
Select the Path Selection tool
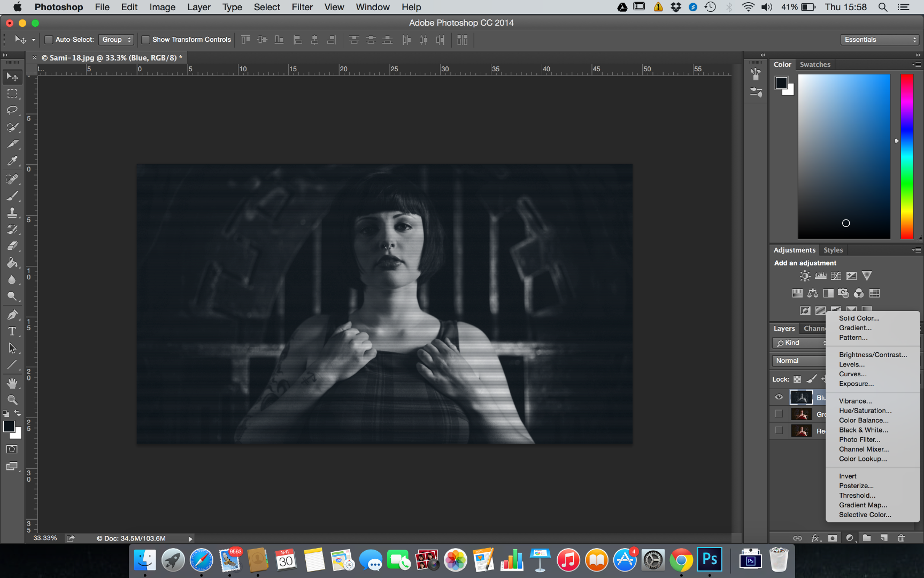[x=12, y=348]
